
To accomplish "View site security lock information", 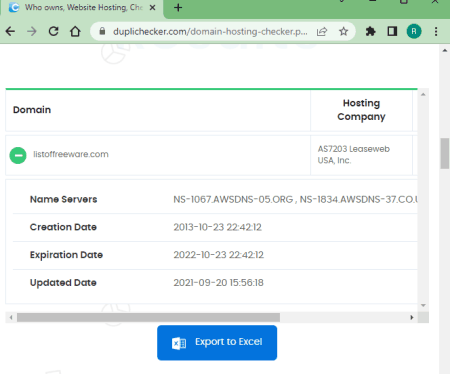I will pos(102,31).
